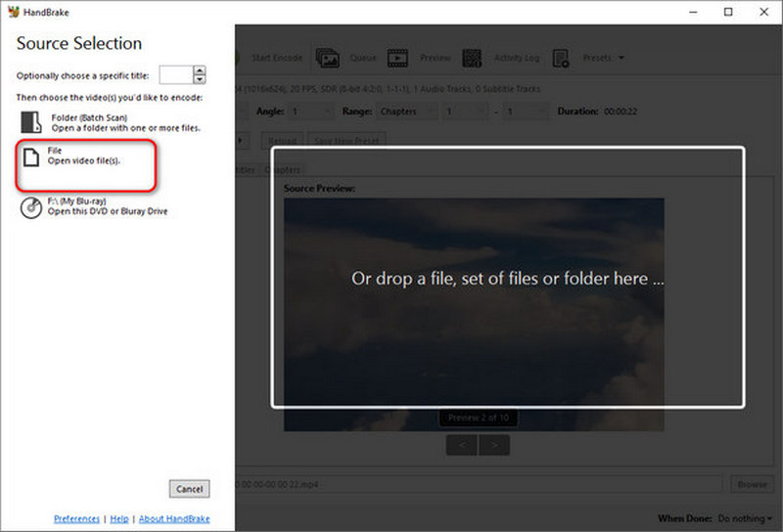Viewport: 783px width, 532px height.
Task: Choose Open this DVD or Bluray Drive
Action: tap(108, 211)
